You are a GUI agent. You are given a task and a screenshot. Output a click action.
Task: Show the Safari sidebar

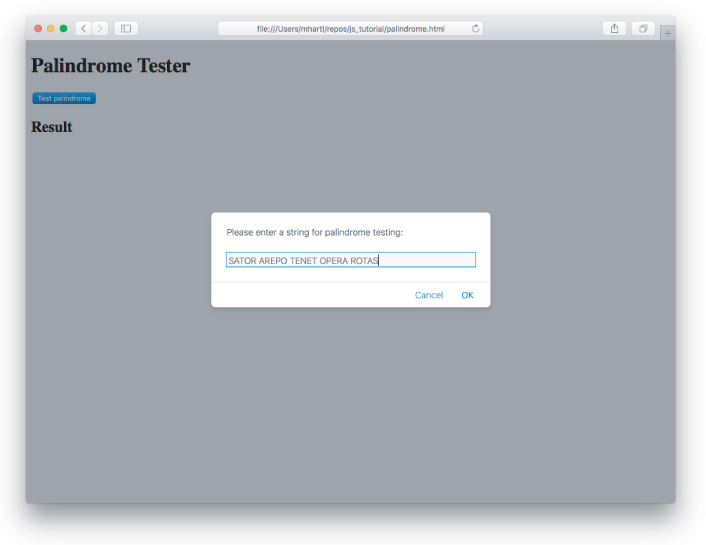126,28
